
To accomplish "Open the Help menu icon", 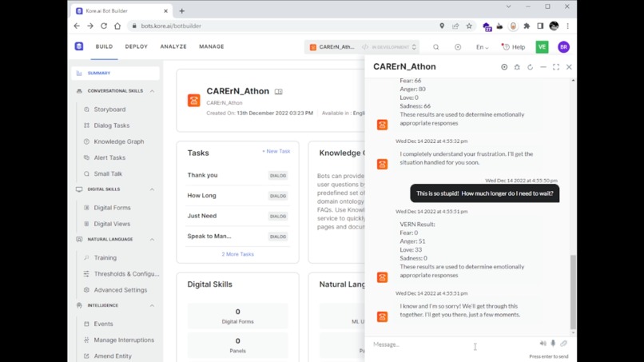I will [514, 47].
